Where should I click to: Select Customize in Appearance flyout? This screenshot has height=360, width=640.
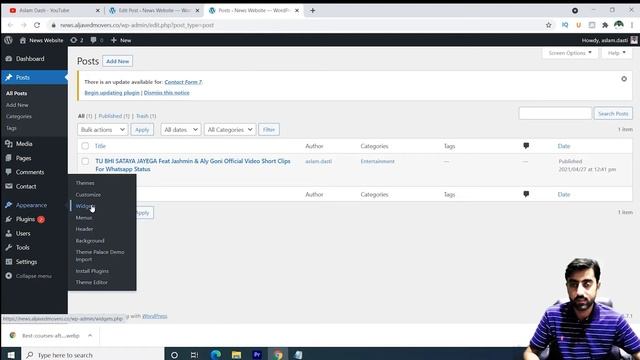coord(88,195)
